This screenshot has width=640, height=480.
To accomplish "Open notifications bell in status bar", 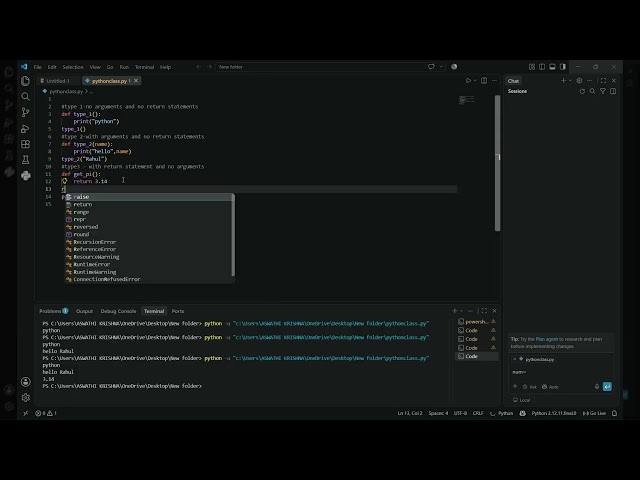I will [x=614, y=413].
